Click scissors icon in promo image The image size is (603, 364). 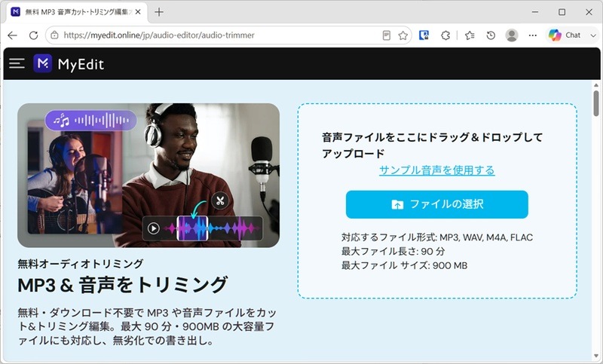220,200
